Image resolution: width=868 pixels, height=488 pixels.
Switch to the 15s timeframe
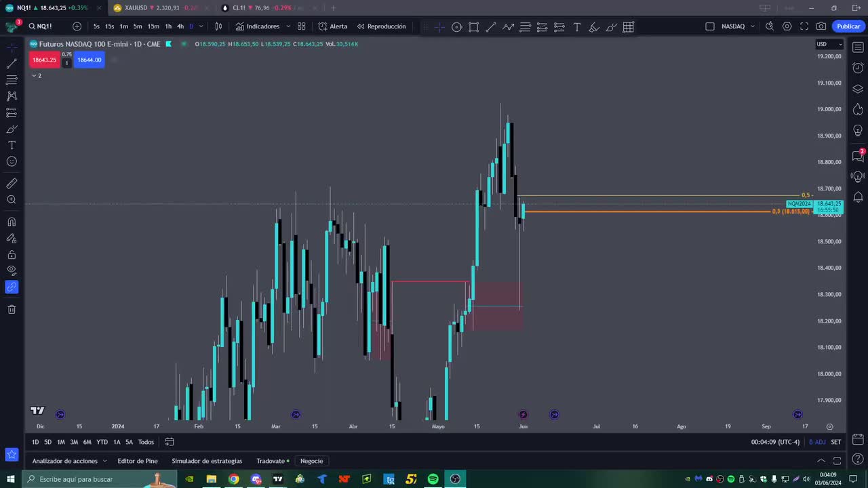point(109,26)
